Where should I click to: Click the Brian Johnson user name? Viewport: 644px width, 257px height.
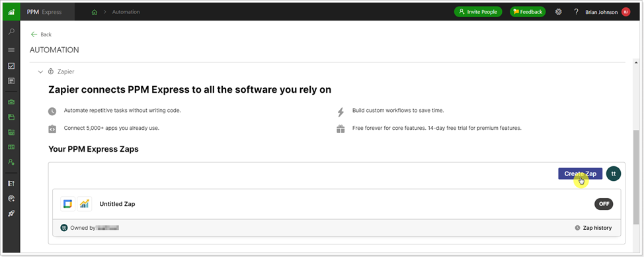click(x=601, y=12)
